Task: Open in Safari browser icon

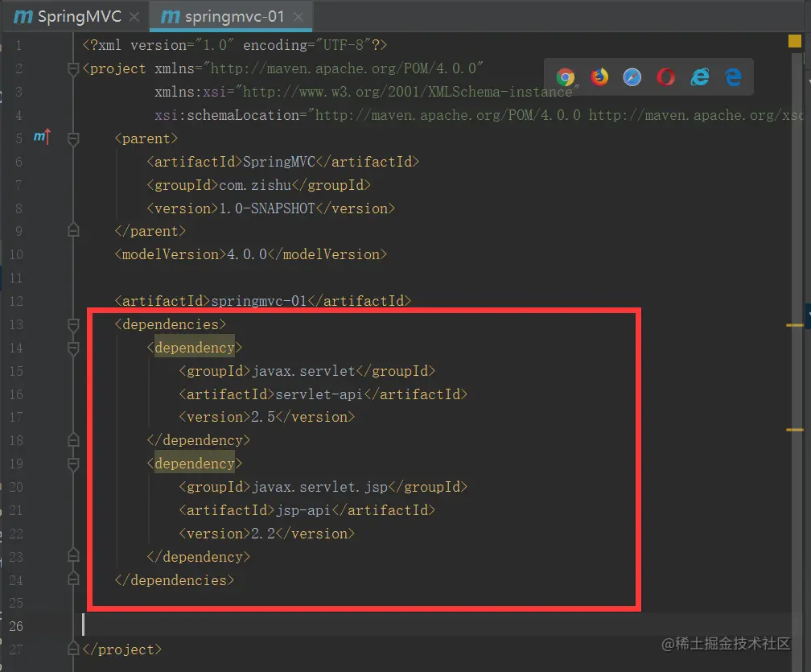Action: (x=632, y=77)
